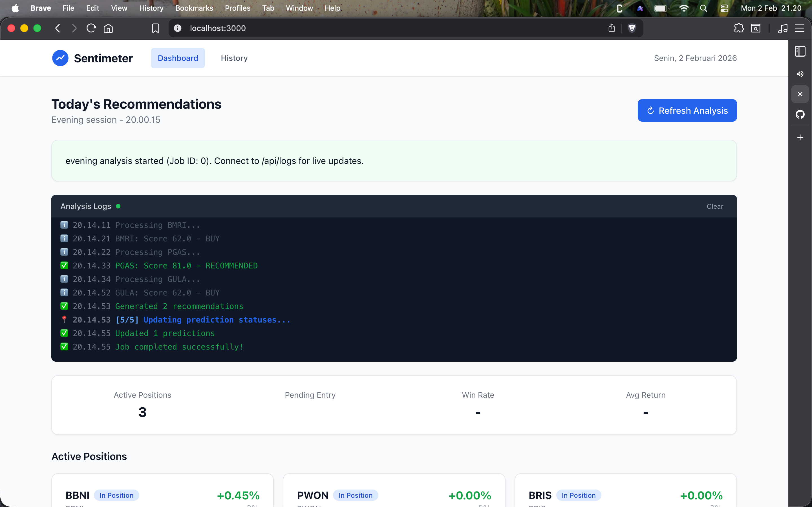Select the Dashboard tab
This screenshot has width=812, height=507.
[x=178, y=58]
